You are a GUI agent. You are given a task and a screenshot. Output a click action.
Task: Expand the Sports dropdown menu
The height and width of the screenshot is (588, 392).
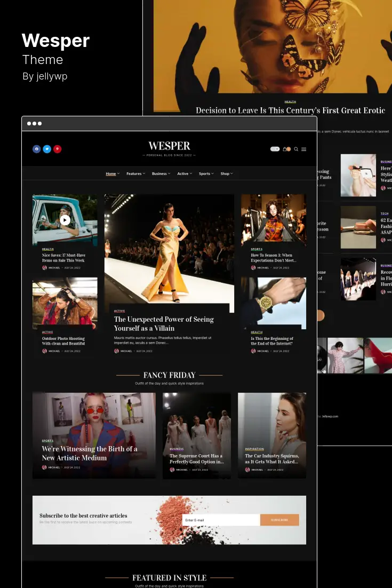[206, 173]
